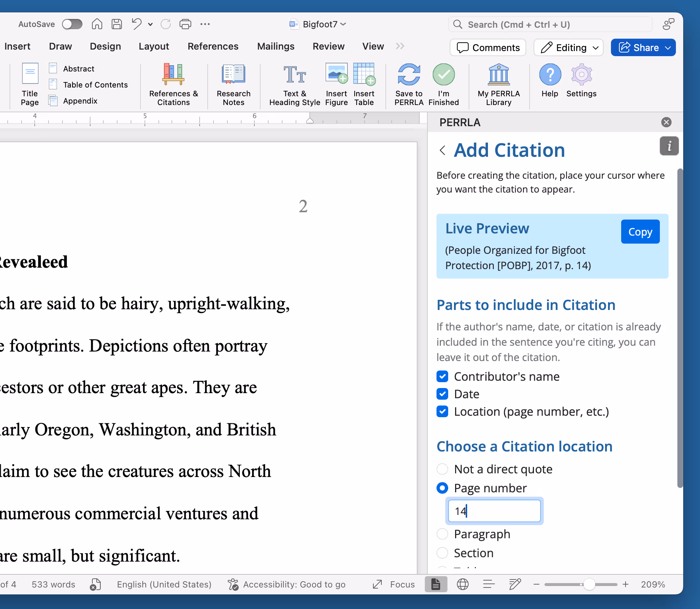Click English (United States) language indicator
700x609 pixels.
[x=164, y=585]
